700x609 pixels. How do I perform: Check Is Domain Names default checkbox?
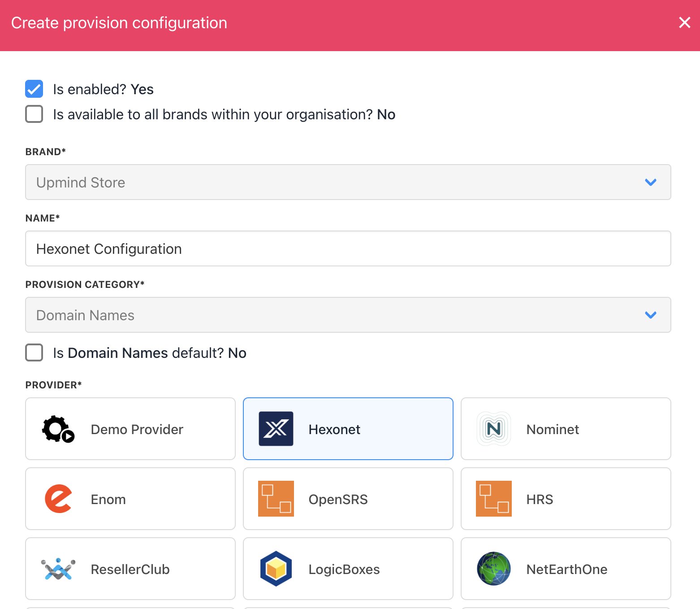click(x=34, y=352)
